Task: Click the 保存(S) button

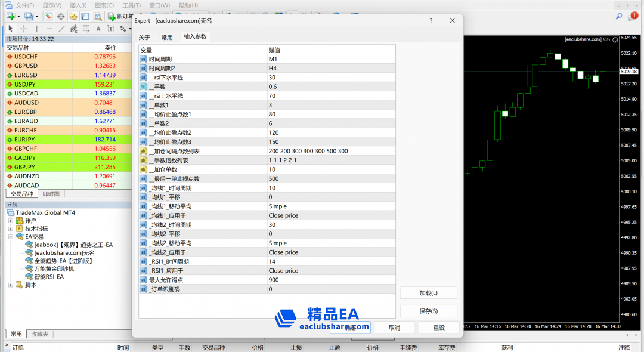Action: 428,311
